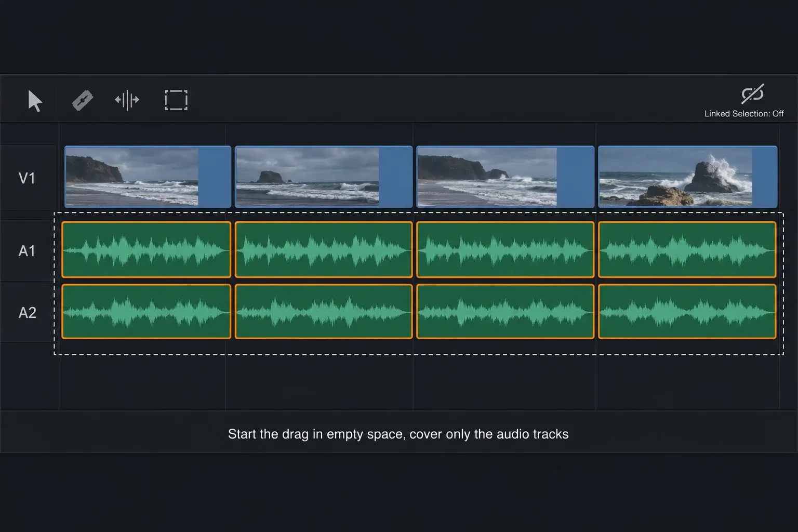Click the caption "Start the drag in empty space"
The image size is (798, 532).
316,434
